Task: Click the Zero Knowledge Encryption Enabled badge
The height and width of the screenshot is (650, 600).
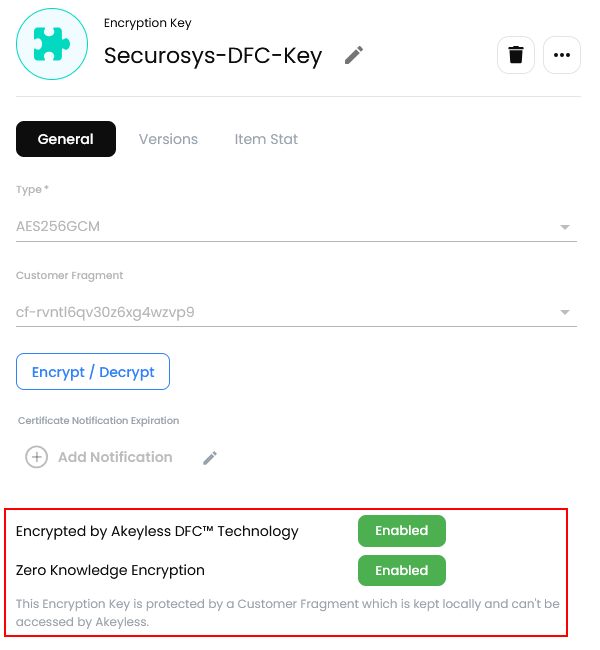Action: [x=401, y=571]
